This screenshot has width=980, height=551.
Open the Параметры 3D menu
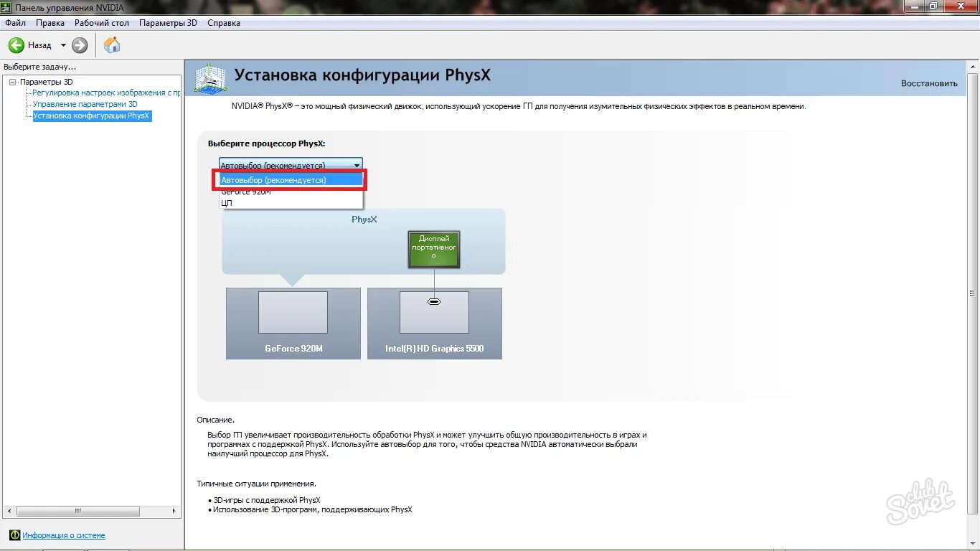(x=168, y=23)
